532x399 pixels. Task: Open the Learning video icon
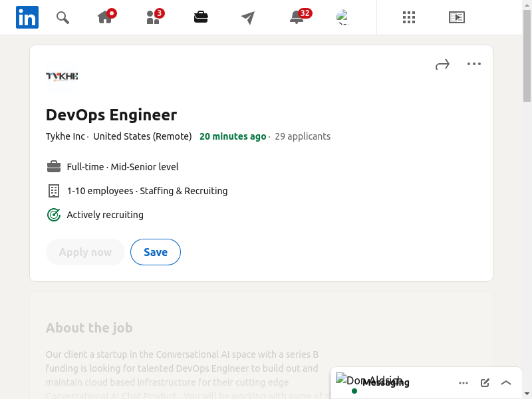456,17
